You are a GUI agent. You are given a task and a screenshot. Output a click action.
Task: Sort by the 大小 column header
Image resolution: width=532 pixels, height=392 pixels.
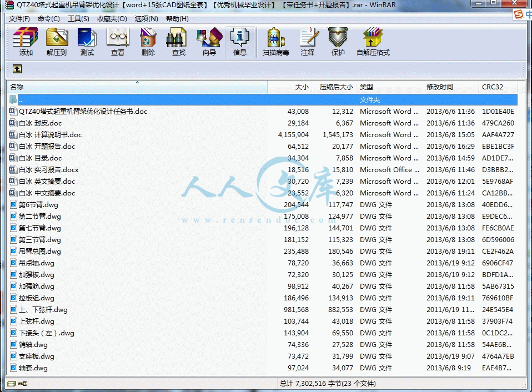pos(289,87)
